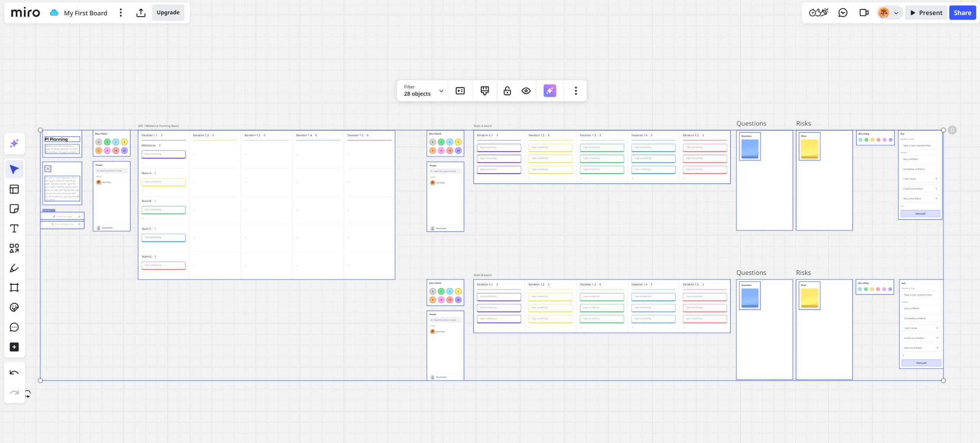Screen dimensions: 980x443
Task: Select the sticky note tool
Action: (x=14, y=209)
